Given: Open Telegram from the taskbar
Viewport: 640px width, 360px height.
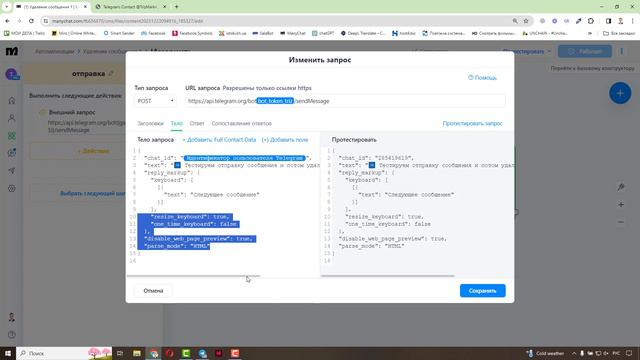Looking at the screenshot, I should pyautogui.click(x=202, y=353).
